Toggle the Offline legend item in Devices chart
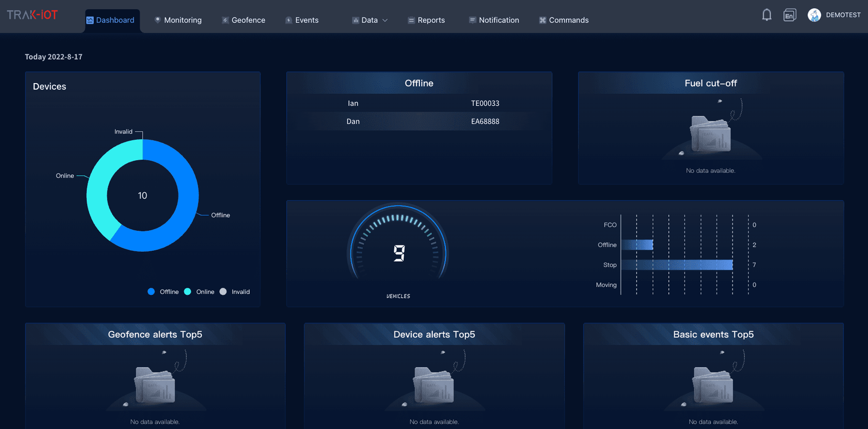Viewport: 868px width, 429px height. (x=163, y=292)
